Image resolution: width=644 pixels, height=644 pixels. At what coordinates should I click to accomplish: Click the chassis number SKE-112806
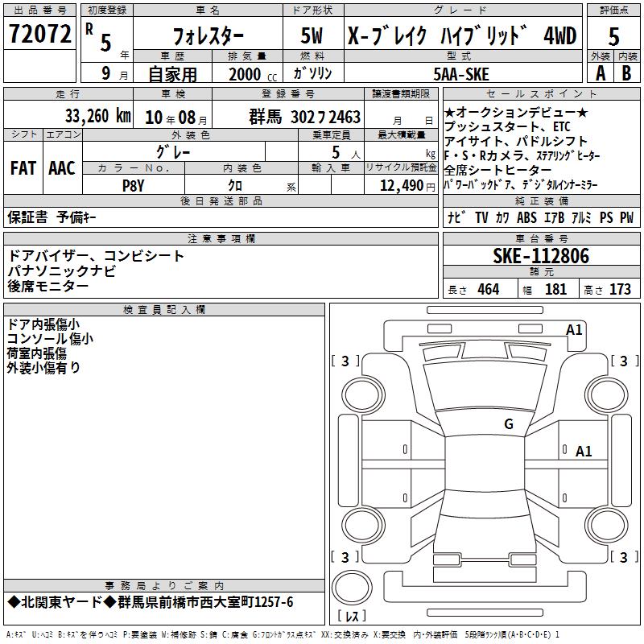click(x=541, y=255)
